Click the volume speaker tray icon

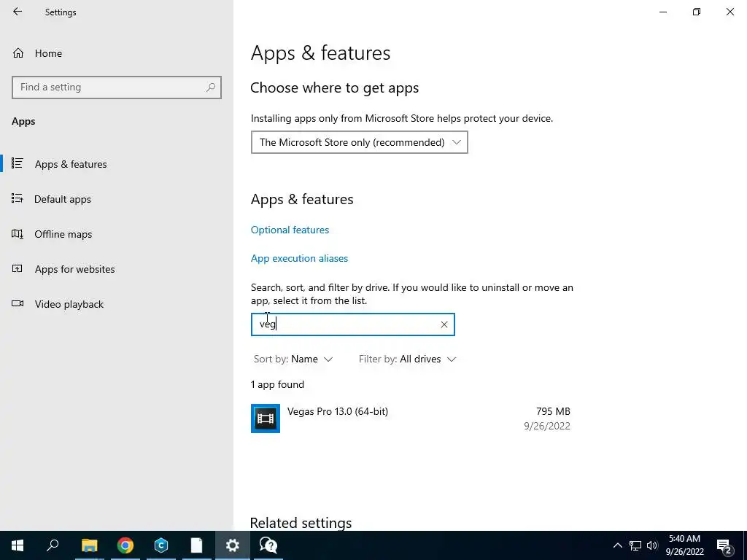[652, 545]
